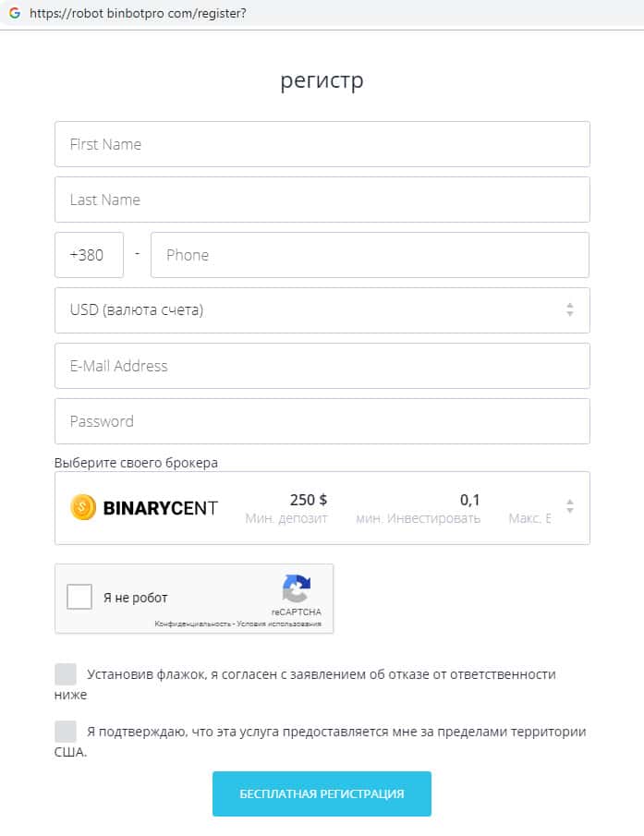Open the USD account currency dropdown
644x836 pixels.
pyautogui.click(x=322, y=310)
